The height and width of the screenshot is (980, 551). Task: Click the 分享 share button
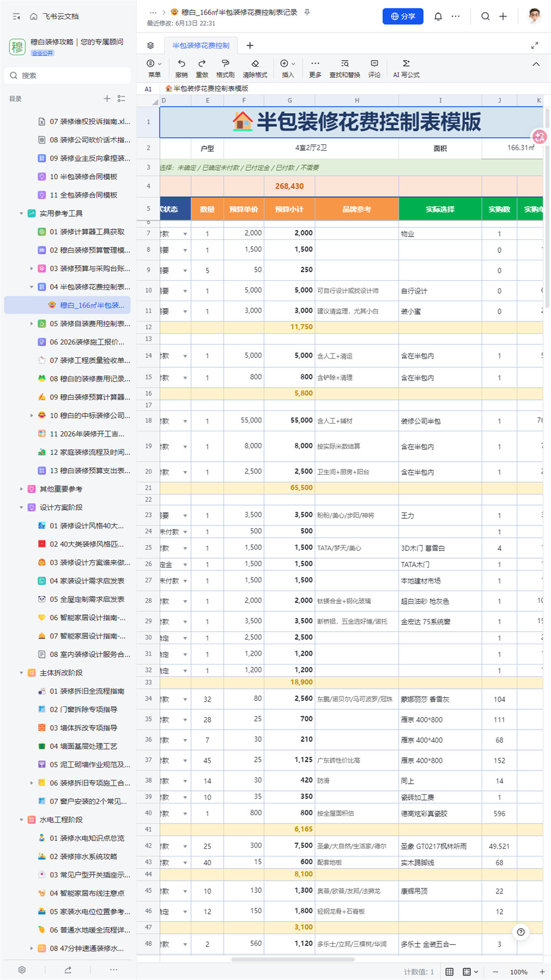point(403,17)
